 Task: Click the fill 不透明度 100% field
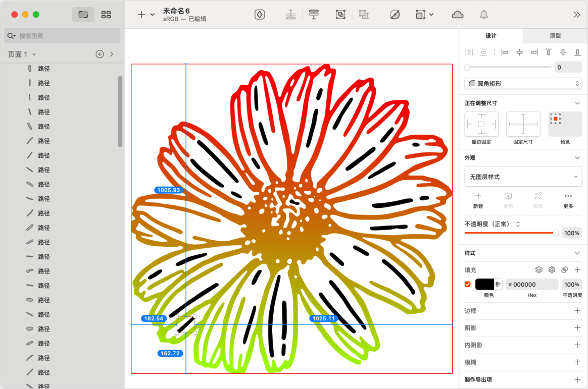point(571,285)
